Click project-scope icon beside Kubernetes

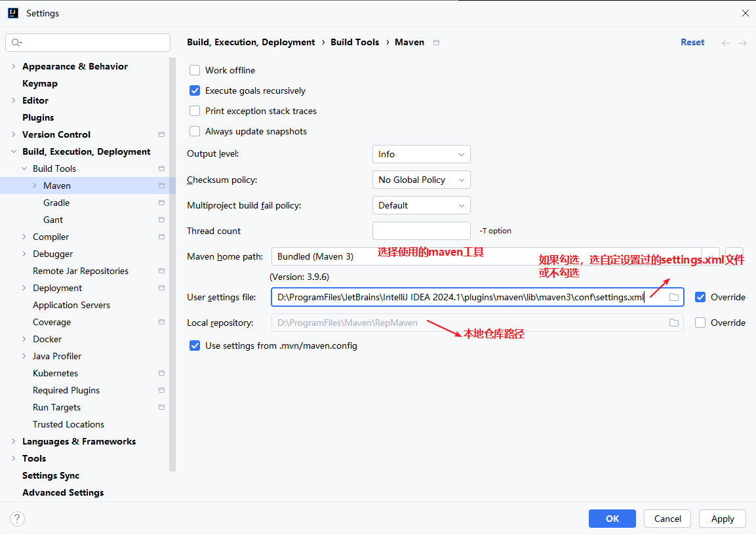point(161,373)
